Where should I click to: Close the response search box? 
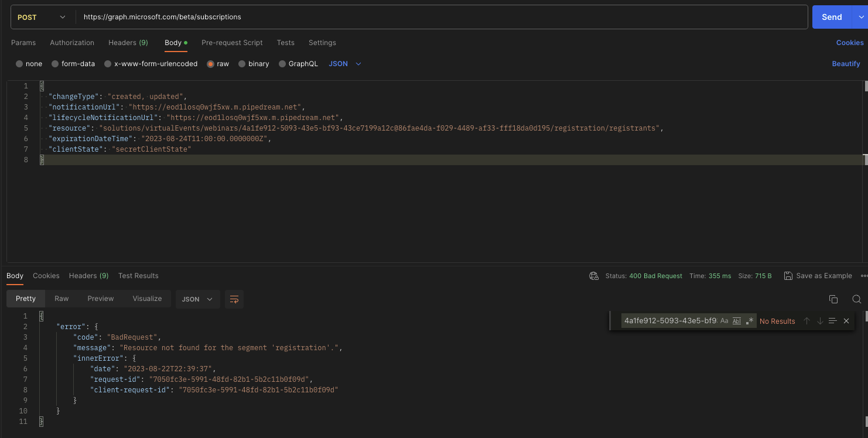coord(846,321)
